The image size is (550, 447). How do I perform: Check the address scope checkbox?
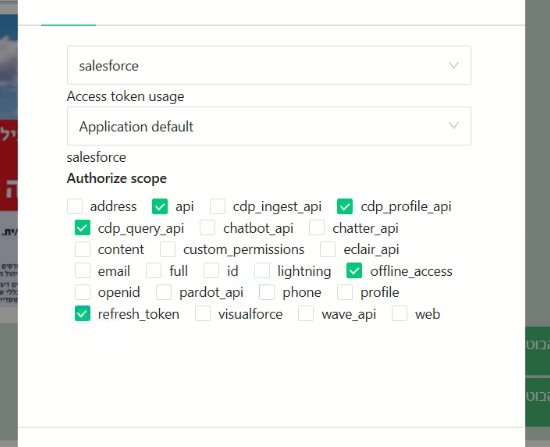tap(75, 206)
